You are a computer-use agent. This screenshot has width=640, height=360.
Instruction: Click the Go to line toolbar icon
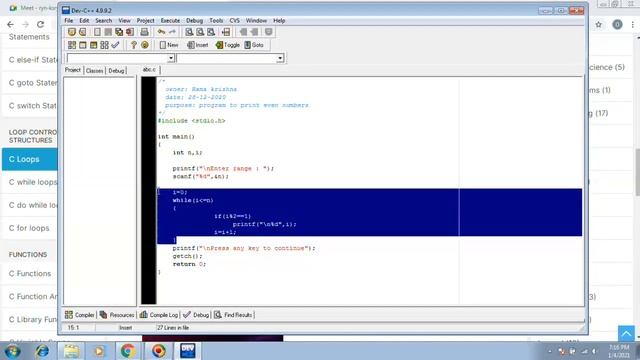(x=226, y=32)
